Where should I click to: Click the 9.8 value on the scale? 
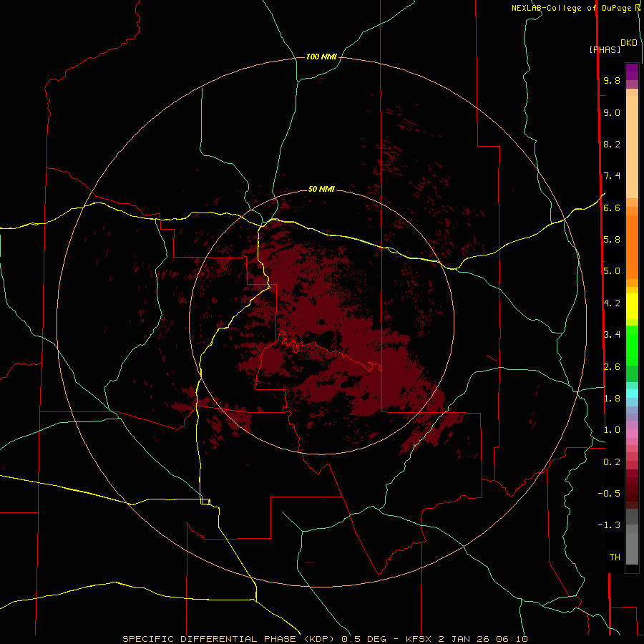612,80
